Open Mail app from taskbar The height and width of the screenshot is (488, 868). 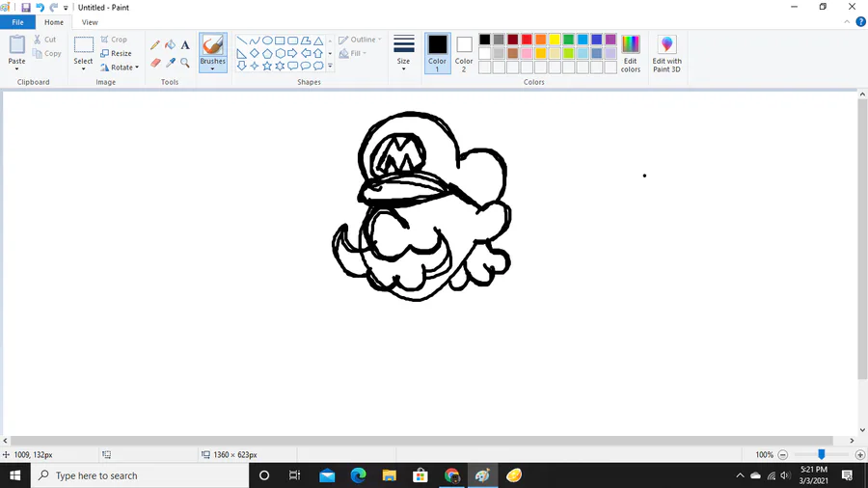(327, 475)
